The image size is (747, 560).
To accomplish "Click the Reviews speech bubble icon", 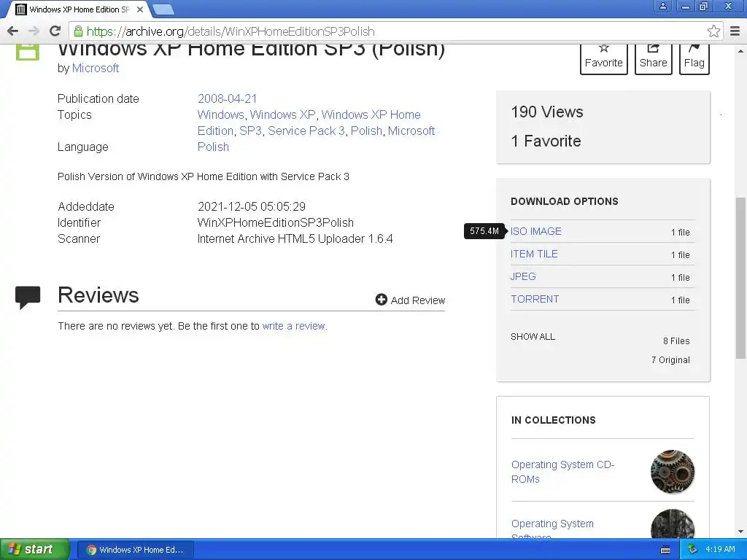I will 28,297.
